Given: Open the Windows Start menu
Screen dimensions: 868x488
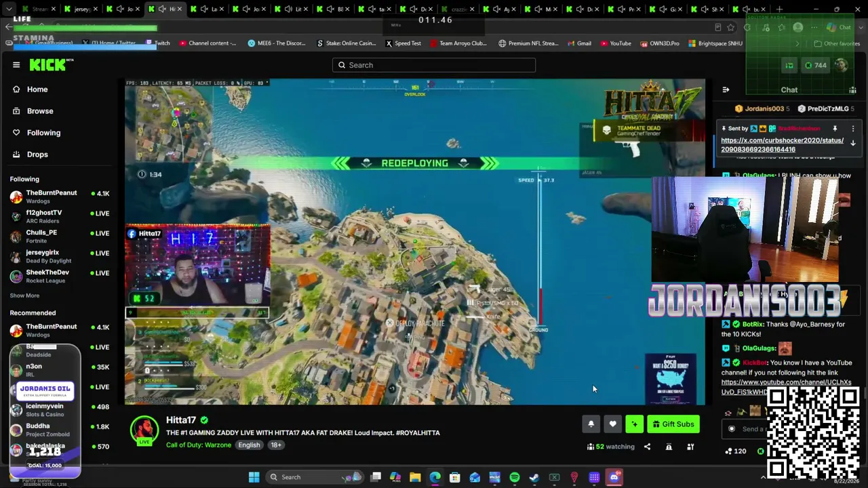Looking at the screenshot, I should [254, 477].
